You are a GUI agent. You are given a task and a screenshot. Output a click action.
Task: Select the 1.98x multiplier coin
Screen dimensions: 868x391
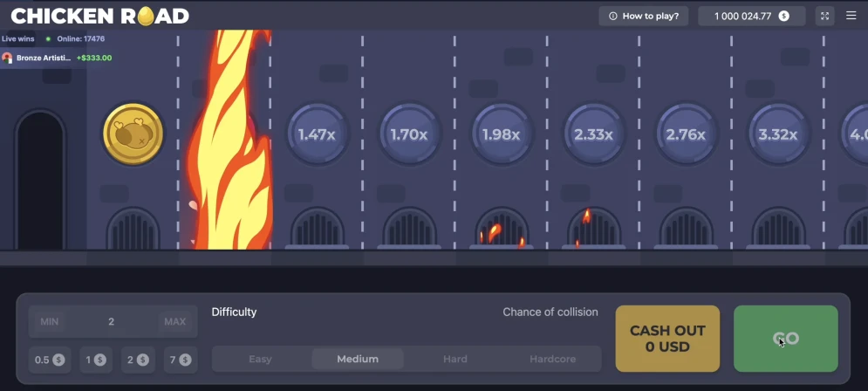(x=502, y=134)
